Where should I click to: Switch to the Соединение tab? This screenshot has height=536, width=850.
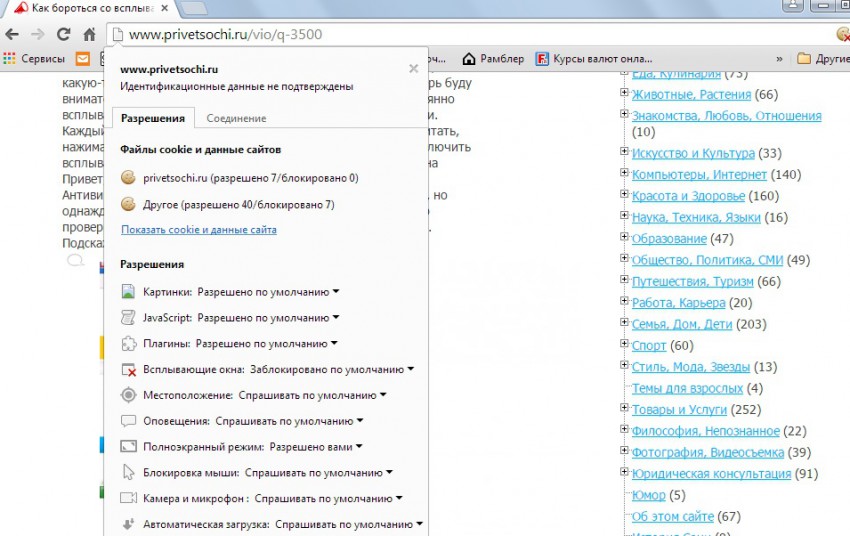(x=236, y=118)
